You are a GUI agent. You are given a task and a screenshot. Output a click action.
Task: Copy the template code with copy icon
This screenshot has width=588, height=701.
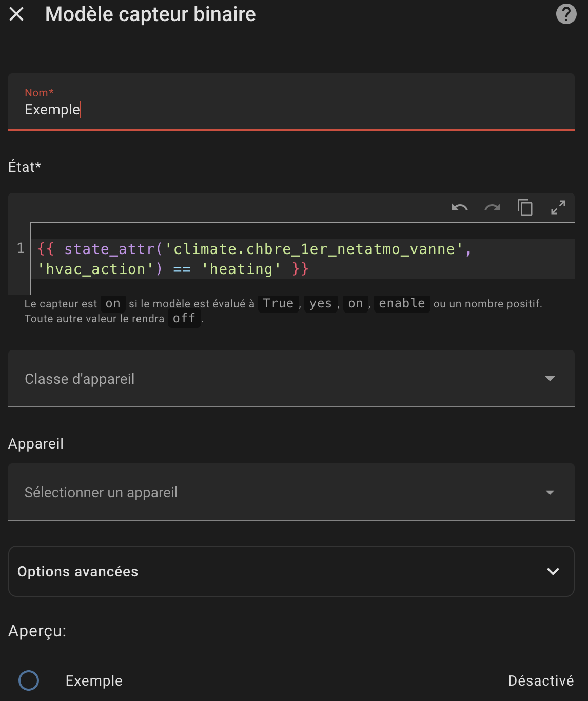click(x=525, y=208)
